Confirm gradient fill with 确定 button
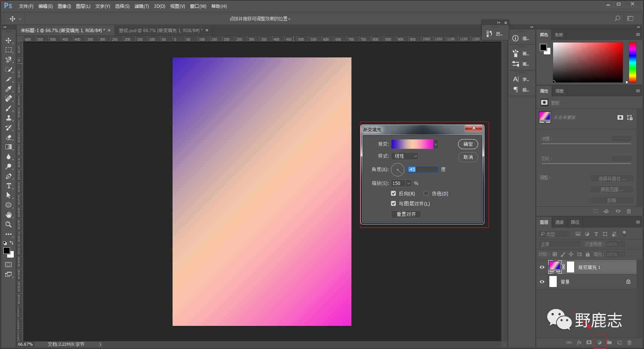 [x=468, y=144]
